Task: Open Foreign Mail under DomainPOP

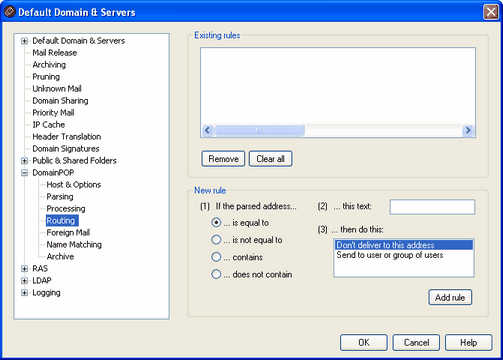Action: [68, 233]
